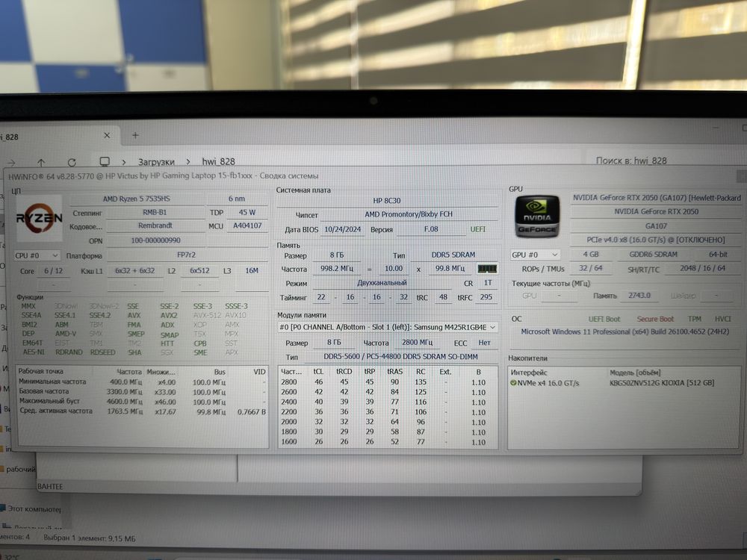
Task: Click the 'GDDR6 SDRAM' GPU memory type
Action: tap(653, 255)
